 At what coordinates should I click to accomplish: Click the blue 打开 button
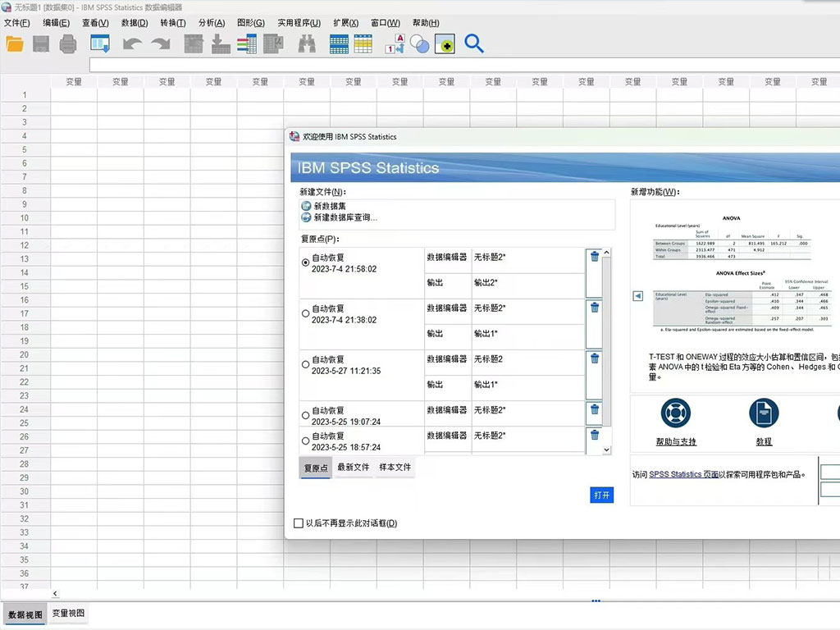pos(602,495)
